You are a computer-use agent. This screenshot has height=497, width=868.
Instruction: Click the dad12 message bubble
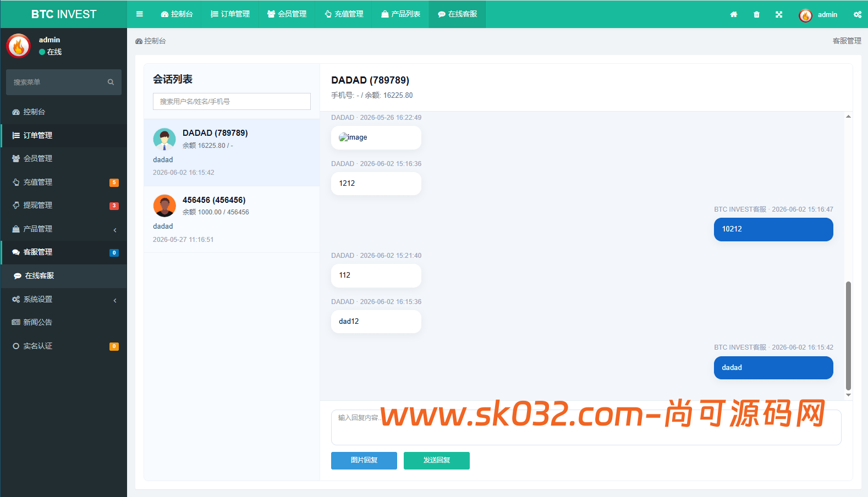[x=376, y=322]
